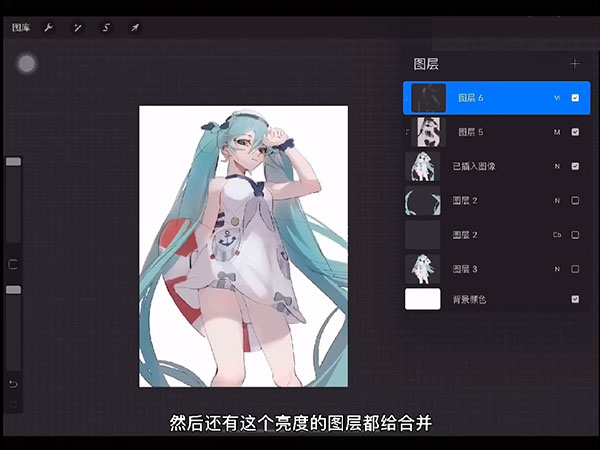Screen dimensions: 600x450
Task: Open blend mode M of 图层 5
Action: tap(557, 132)
